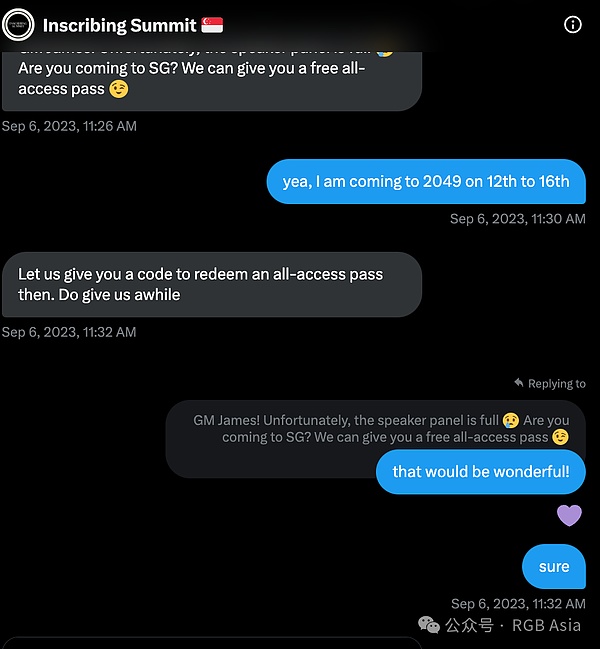Click the "RGB Asia" watermark text
The image size is (600, 649).
[546, 625]
